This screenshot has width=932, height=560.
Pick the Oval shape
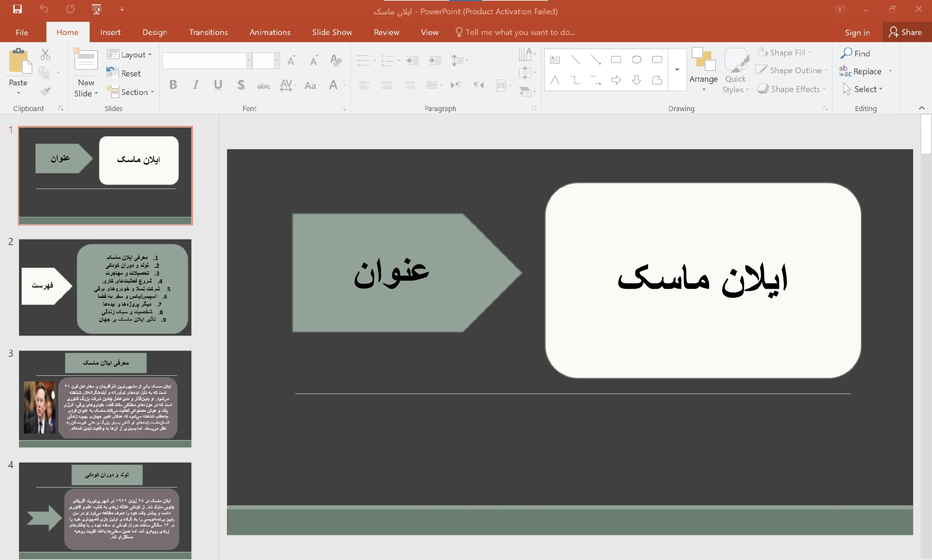click(x=636, y=59)
